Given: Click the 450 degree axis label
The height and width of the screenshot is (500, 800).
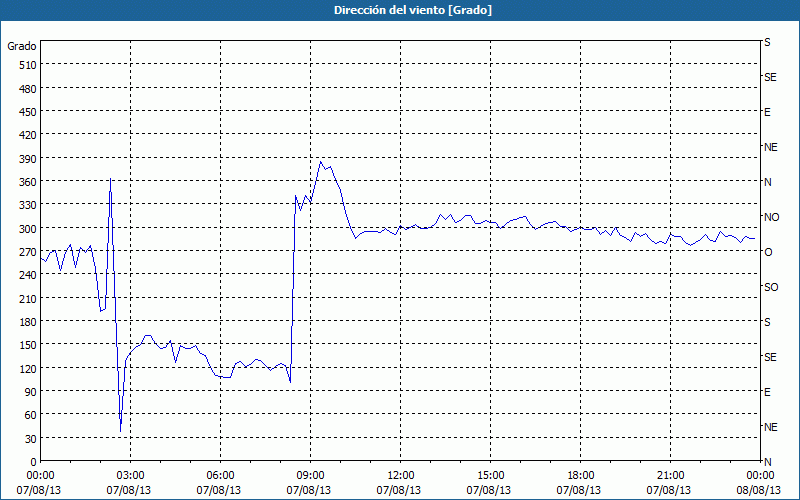Looking at the screenshot, I should click(28, 112).
